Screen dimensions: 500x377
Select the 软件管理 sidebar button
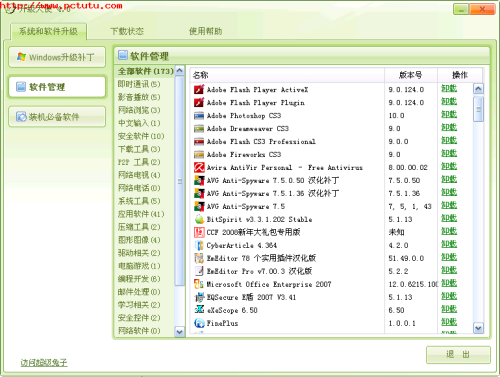click(57, 87)
